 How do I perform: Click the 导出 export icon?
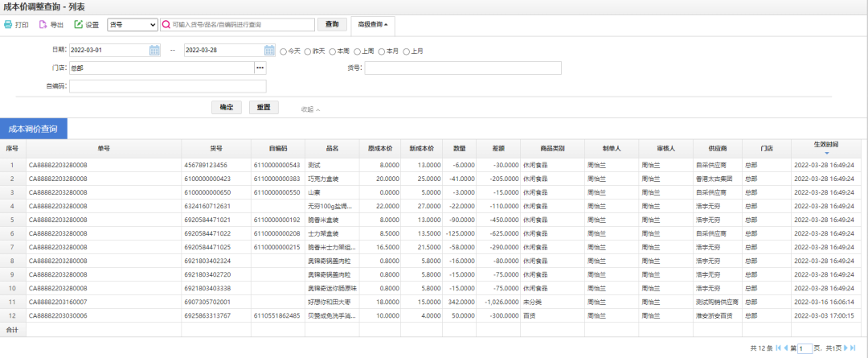[x=43, y=25]
